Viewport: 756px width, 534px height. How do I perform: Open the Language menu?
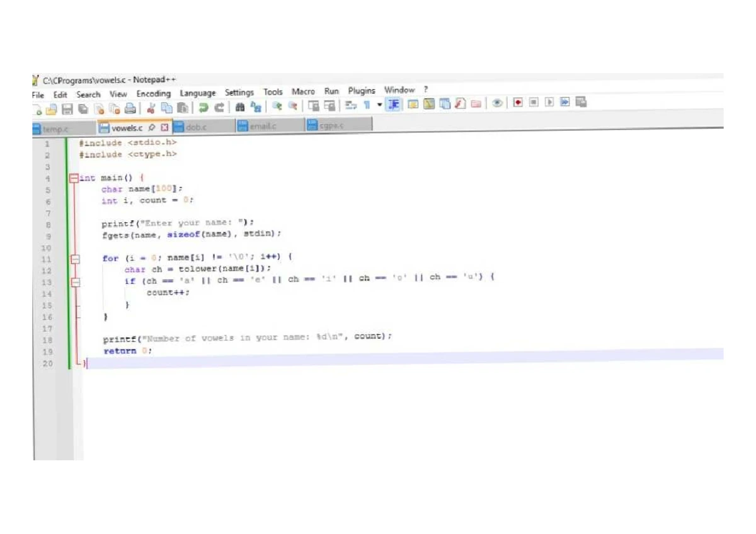coord(198,93)
